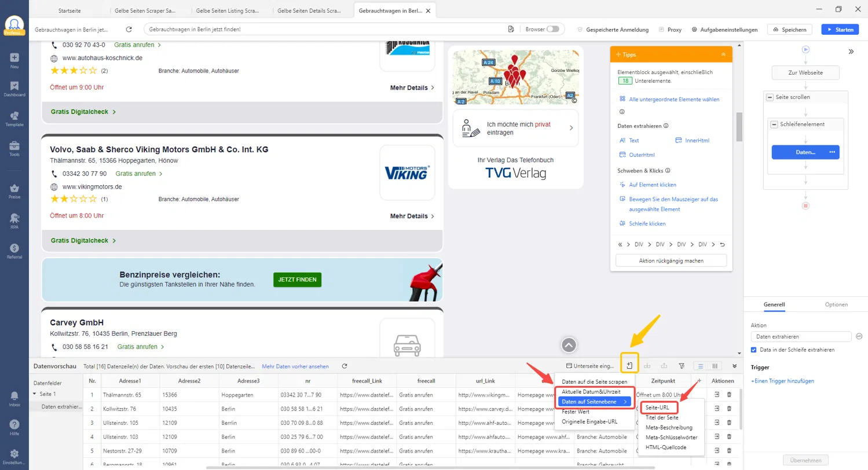This screenshot has height=470, width=868.
Task: Switch to Gelbe Seiten Listing Scraper tab
Action: pos(227,10)
